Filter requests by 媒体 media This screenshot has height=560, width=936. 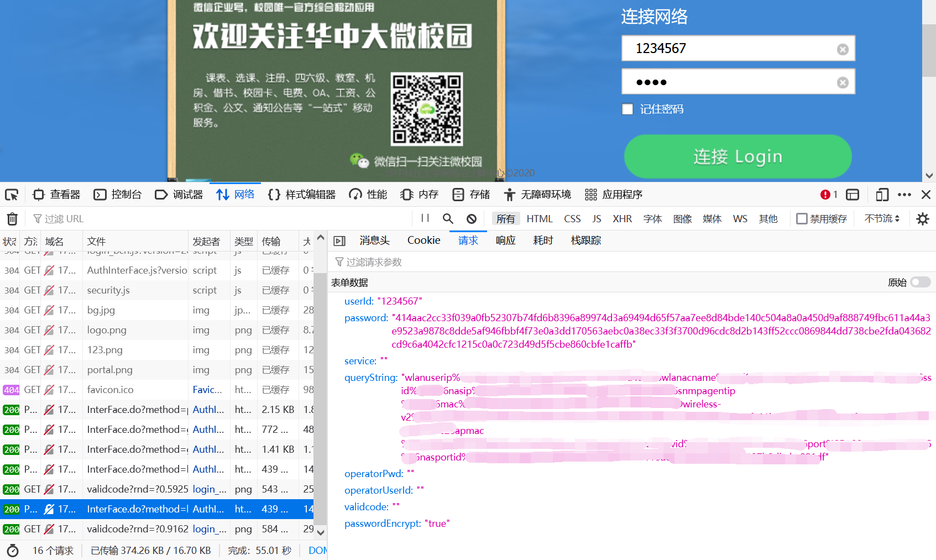coord(712,219)
